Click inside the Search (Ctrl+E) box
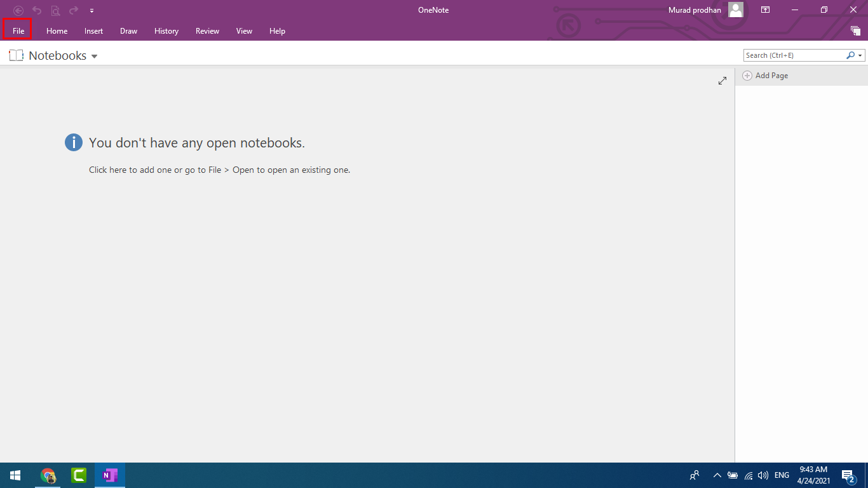The width and height of the screenshot is (868, 488). (x=794, y=55)
